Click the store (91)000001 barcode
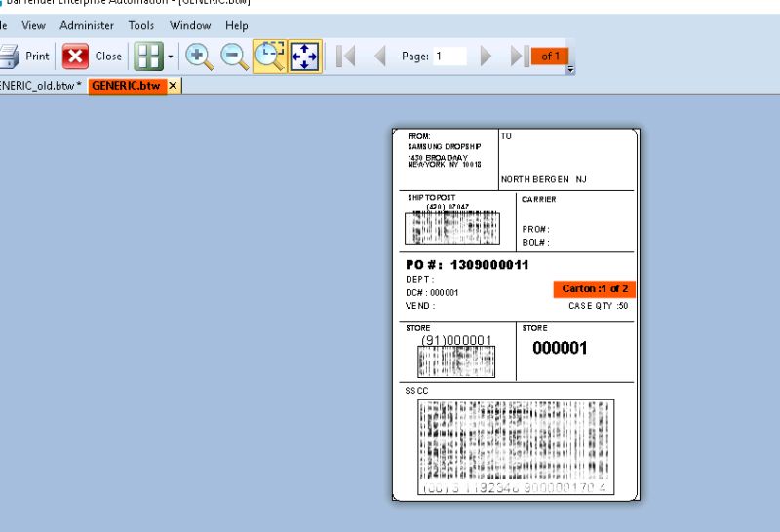This screenshot has height=532, width=780. pos(456,361)
